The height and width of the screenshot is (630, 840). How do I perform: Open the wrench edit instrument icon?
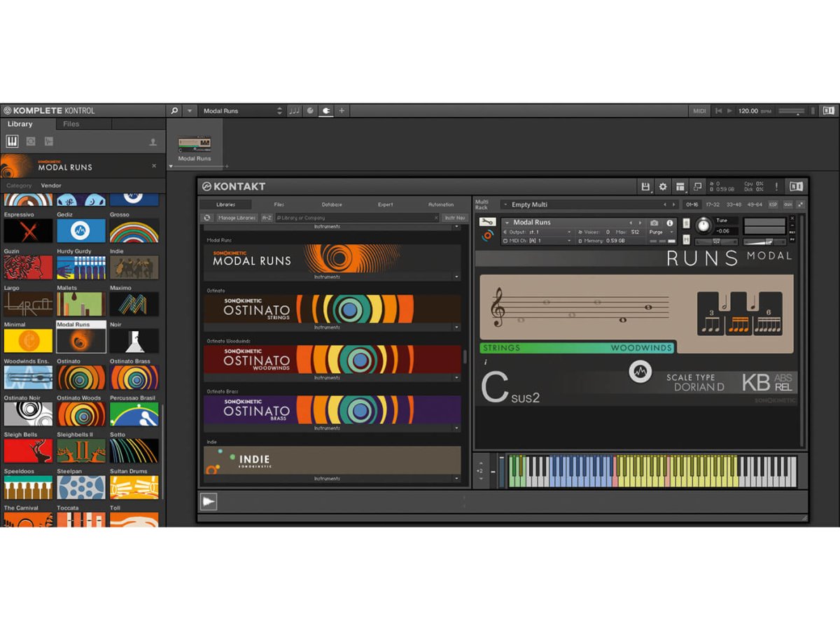[x=487, y=222]
